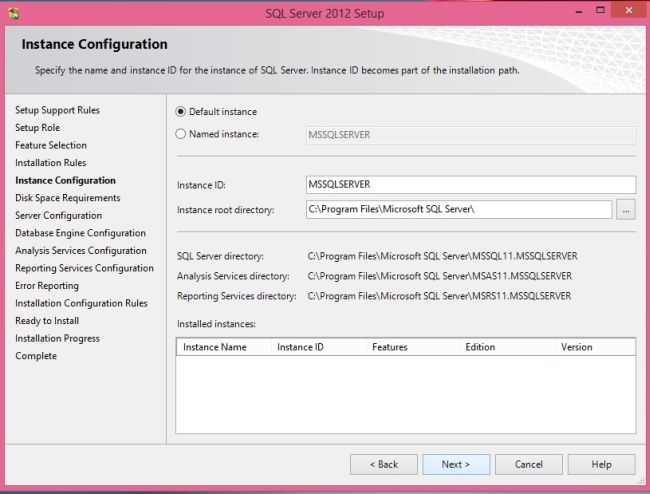Select Feature Selection step
Screen dimensions: 650x494
[x=51, y=145]
